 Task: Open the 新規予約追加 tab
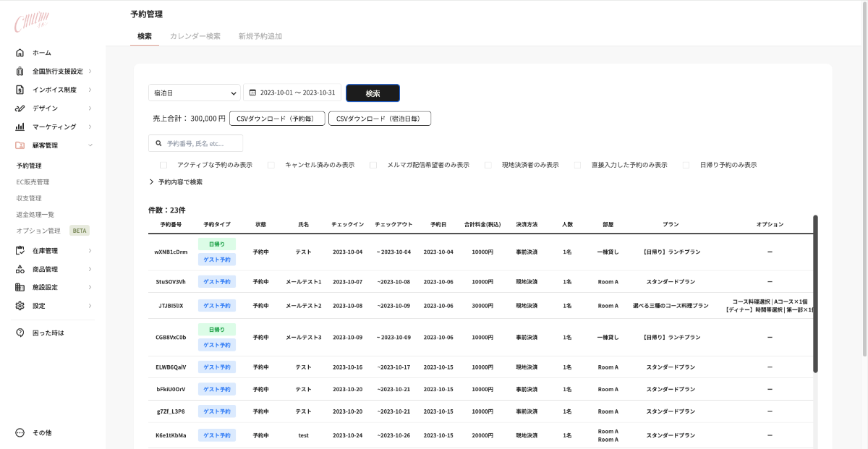[260, 36]
